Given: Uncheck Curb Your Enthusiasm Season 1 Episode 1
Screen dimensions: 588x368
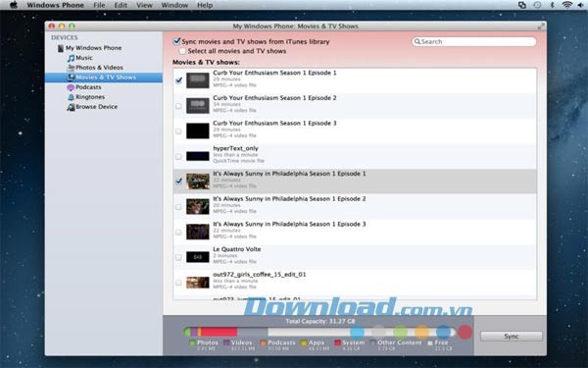Looking at the screenshot, I should pyautogui.click(x=178, y=80).
